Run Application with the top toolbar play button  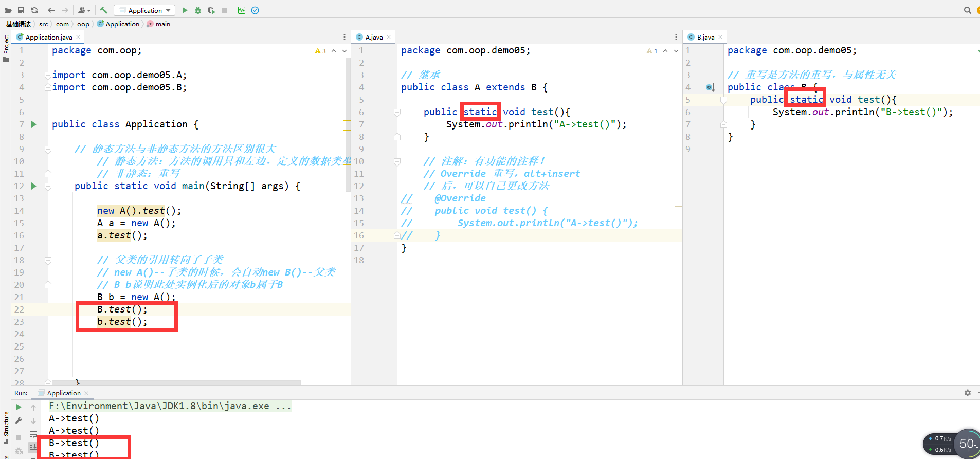185,10
